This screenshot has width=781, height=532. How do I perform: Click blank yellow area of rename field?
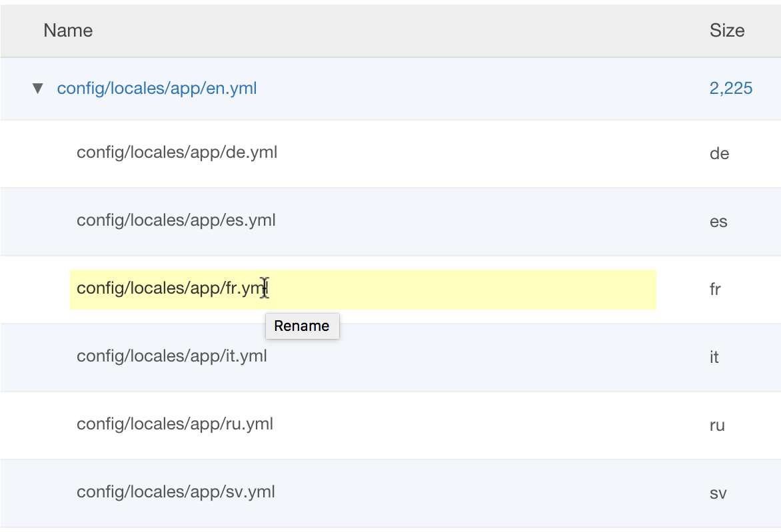click(466, 290)
